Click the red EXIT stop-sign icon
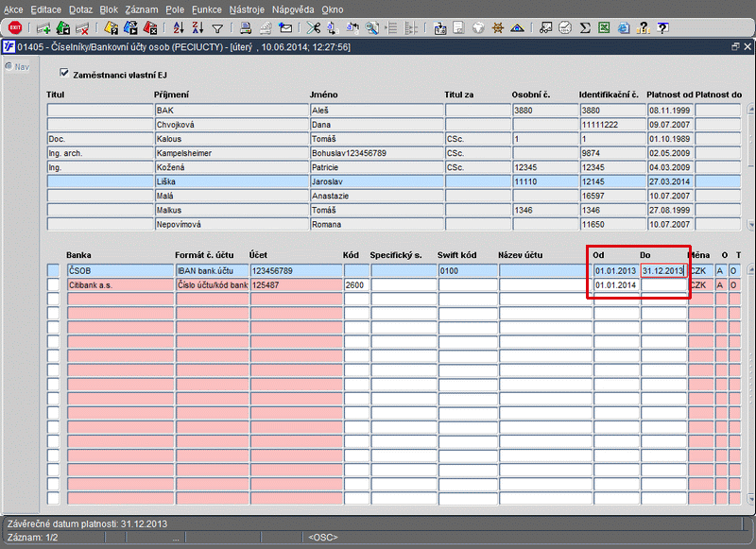Image resolution: width=756 pixels, height=549 pixels. (15, 28)
